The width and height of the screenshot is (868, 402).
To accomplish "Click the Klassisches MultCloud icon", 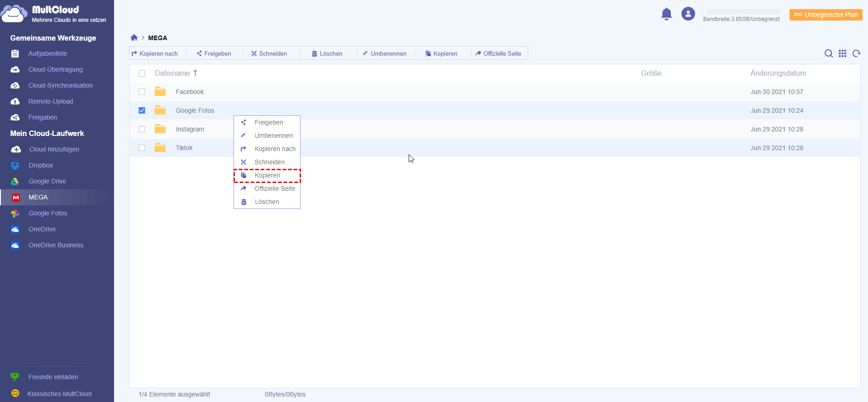I will click(x=15, y=393).
